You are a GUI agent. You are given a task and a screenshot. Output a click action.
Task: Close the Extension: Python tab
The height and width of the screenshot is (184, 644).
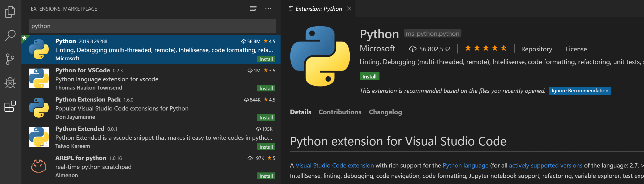(x=349, y=9)
